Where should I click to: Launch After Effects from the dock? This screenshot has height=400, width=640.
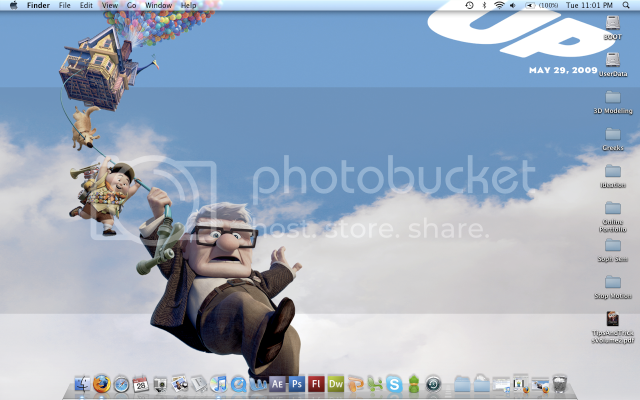pyautogui.click(x=277, y=384)
